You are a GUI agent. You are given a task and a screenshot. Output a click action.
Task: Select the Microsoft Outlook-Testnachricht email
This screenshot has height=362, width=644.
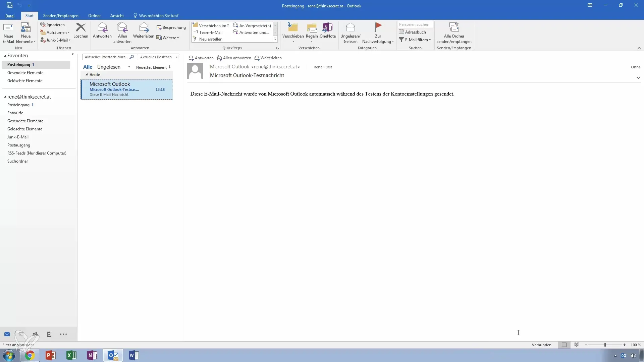[127, 89]
